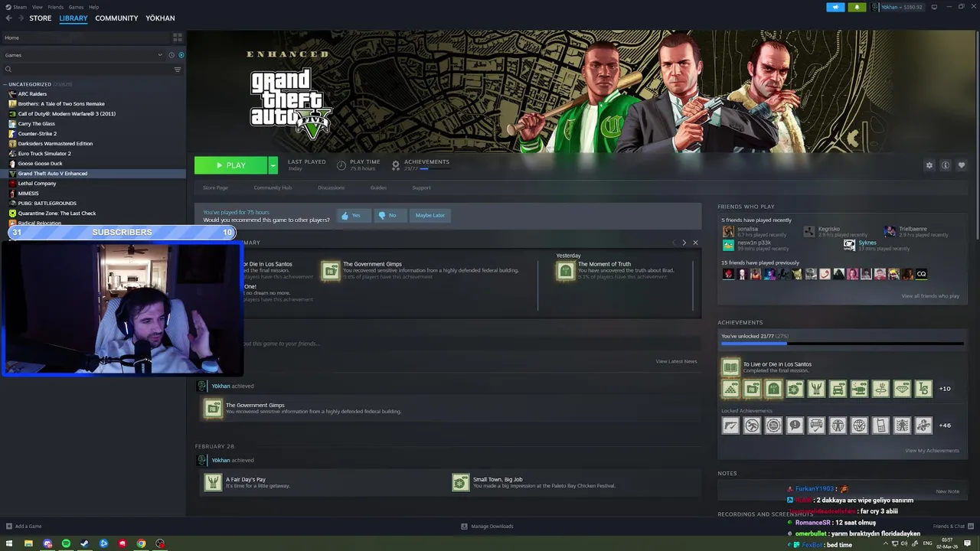The image size is (980, 551).
Task: Open Discussions link
Action: (331, 187)
